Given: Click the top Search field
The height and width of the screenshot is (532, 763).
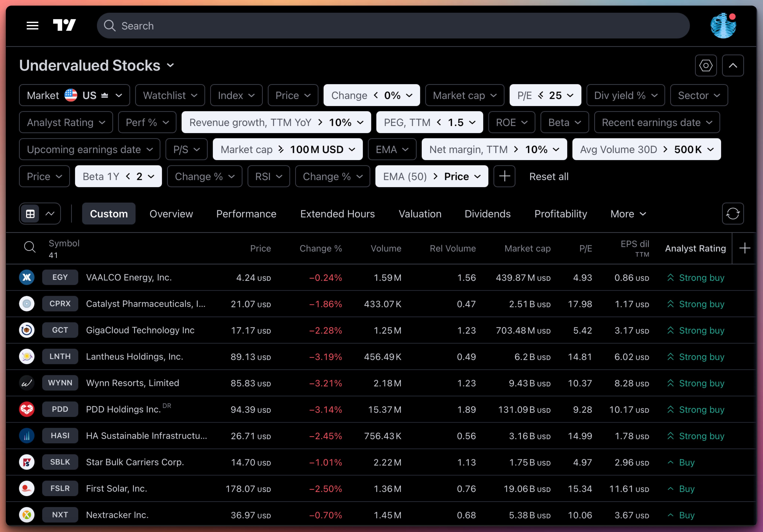Looking at the screenshot, I should [x=393, y=26].
